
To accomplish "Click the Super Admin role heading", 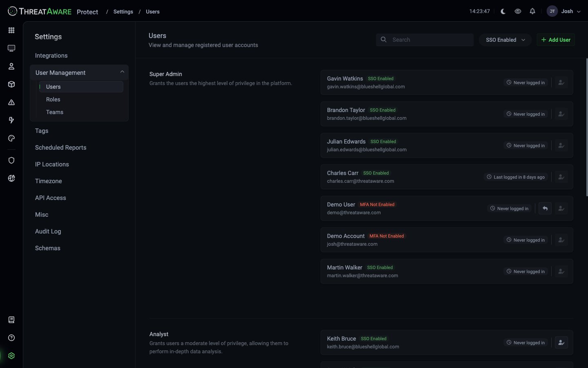I will click(166, 74).
